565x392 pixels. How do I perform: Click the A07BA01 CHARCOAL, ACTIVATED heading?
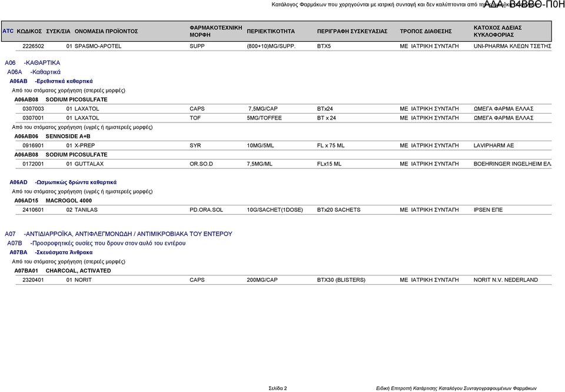tap(63, 271)
